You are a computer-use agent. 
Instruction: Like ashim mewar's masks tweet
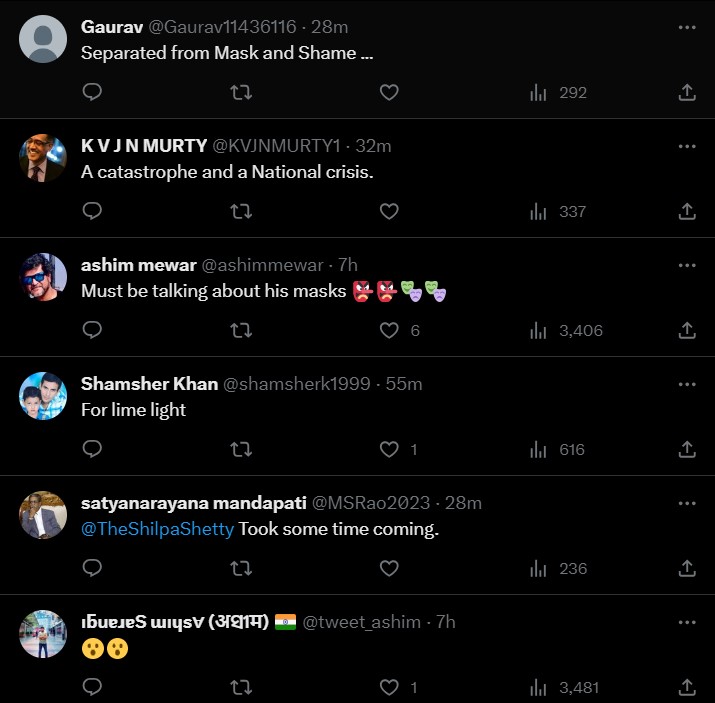click(x=389, y=331)
